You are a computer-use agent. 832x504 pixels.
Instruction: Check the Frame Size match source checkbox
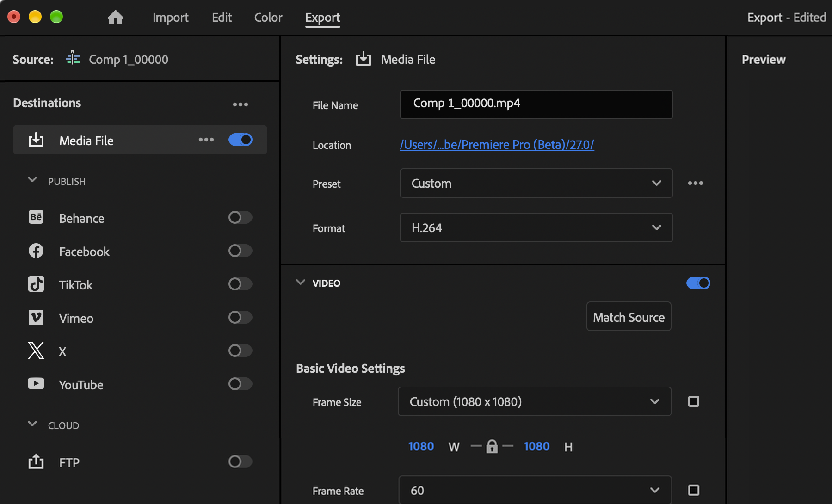tap(694, 401)
